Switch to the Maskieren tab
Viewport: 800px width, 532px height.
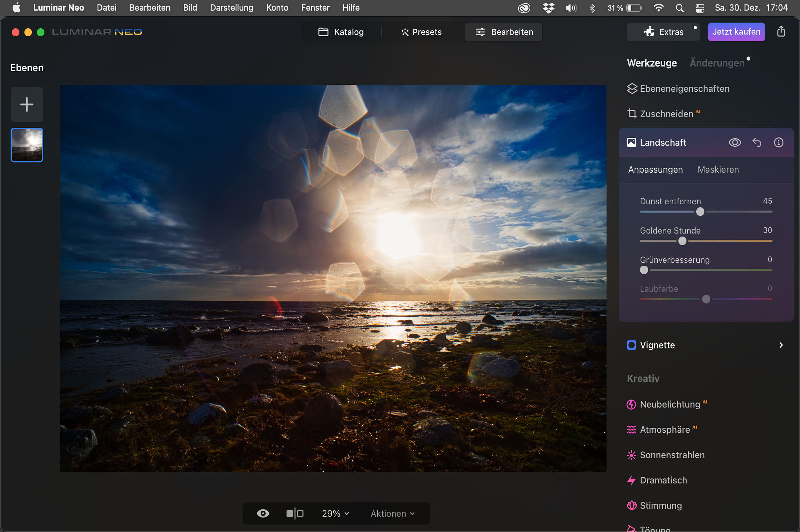(718, 169)
